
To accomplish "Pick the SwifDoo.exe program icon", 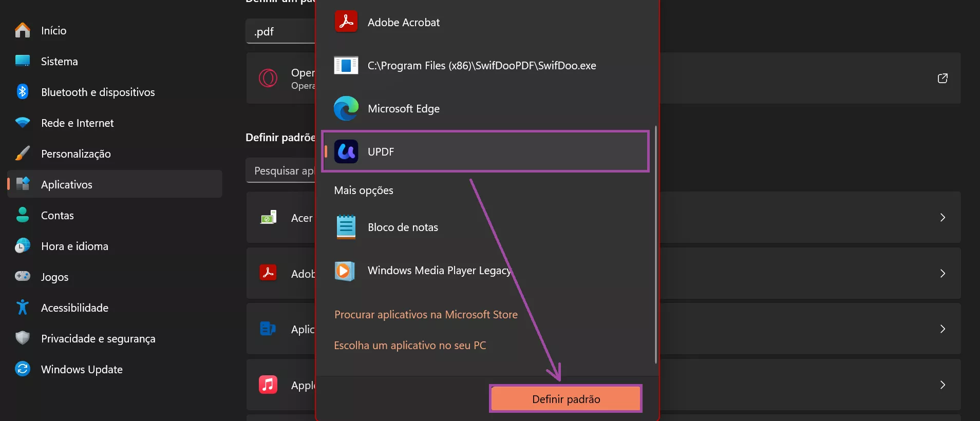I will click(346, 65).
